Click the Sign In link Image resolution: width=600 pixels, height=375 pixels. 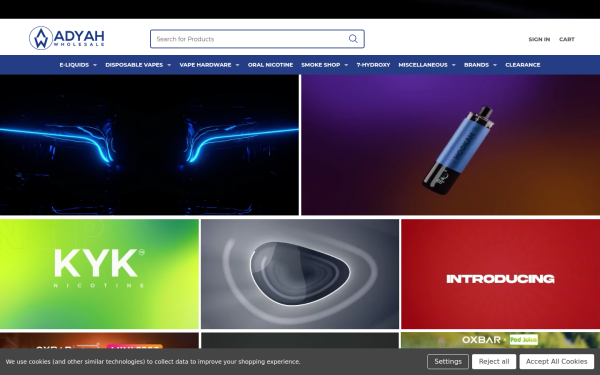[x=539, y=39]
